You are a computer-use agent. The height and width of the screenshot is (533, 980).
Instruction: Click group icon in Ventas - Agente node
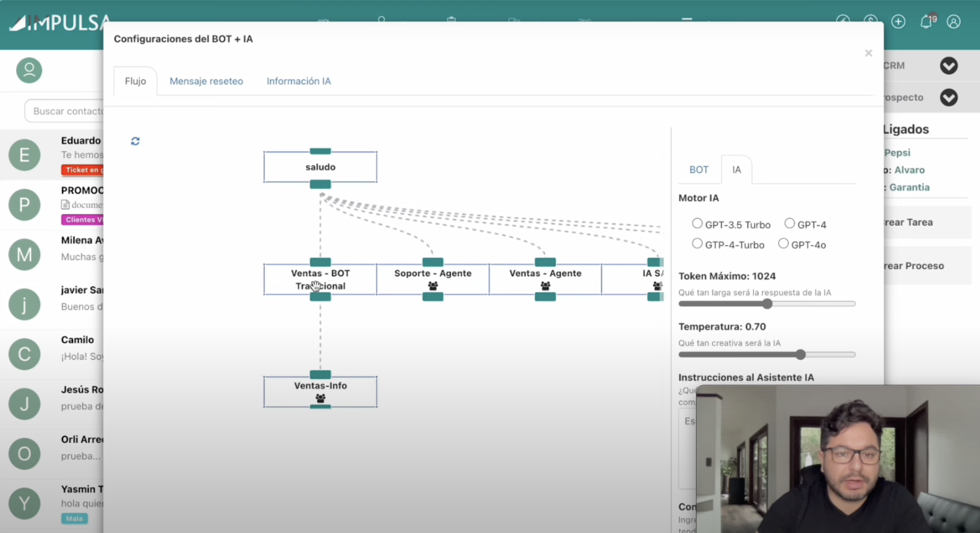[545, 285]
